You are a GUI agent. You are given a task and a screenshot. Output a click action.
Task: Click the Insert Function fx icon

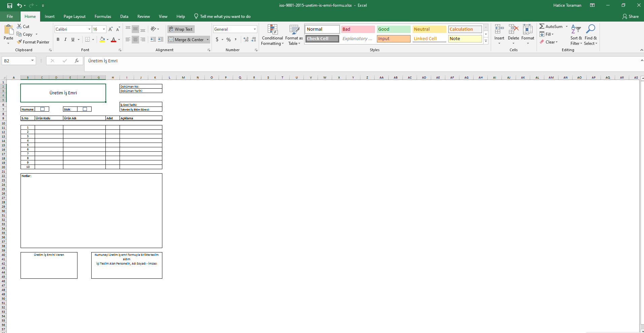(77, 61)
